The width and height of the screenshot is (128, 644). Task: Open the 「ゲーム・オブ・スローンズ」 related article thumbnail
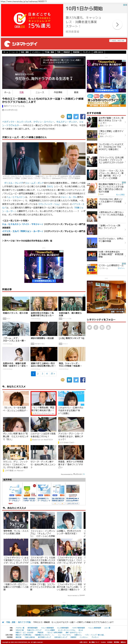[16, 329]
